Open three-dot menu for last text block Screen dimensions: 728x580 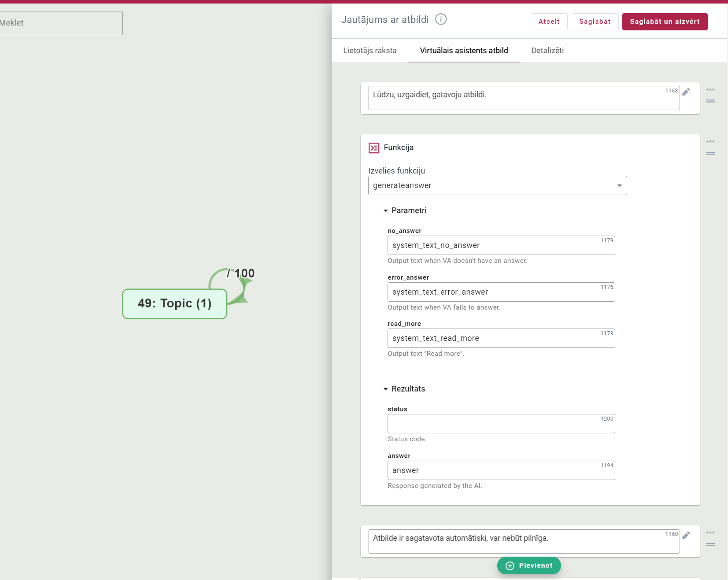click(710, 533)
